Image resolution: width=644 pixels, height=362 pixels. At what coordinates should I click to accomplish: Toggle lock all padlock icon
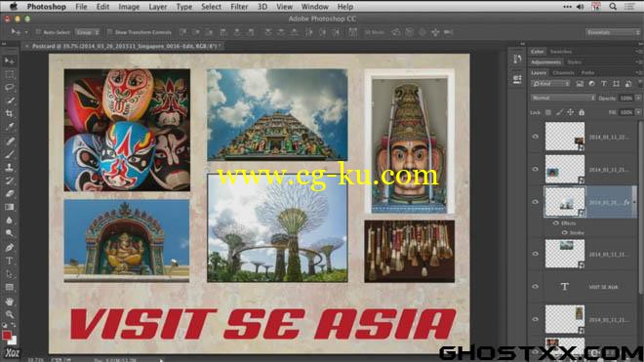coord(582,112)
